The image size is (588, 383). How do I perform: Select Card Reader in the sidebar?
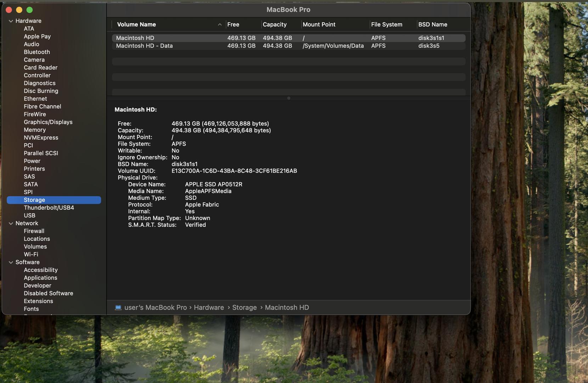[41, 68]
